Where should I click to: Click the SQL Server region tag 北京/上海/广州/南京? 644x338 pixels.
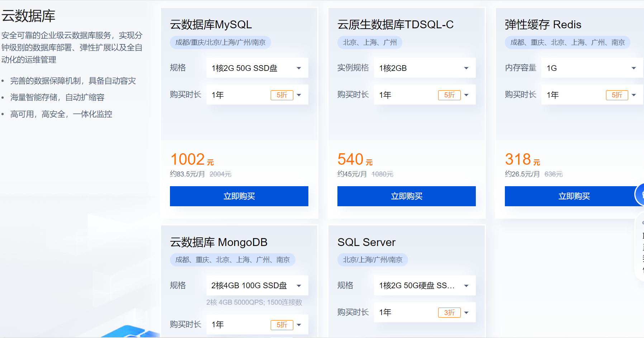point(373,260)
